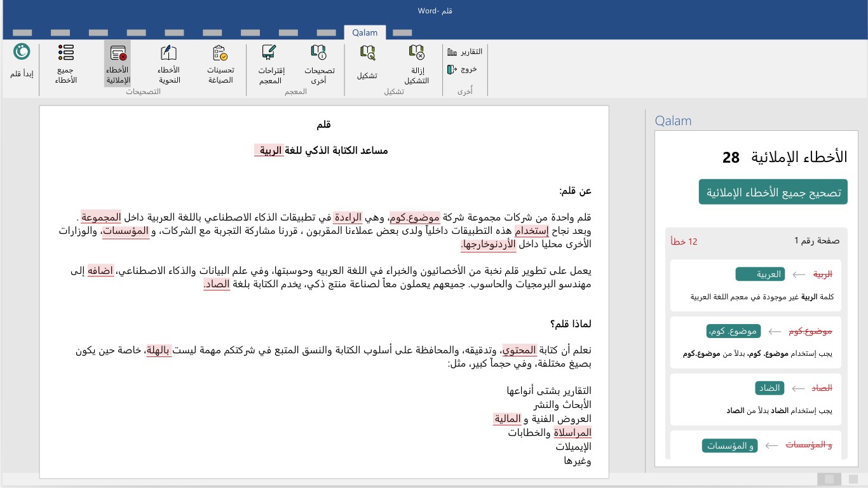The image size is (868, 488).
Task: Select the highlighted word المراسلاة
Action: pyautogui.click(x=573, y=432)
